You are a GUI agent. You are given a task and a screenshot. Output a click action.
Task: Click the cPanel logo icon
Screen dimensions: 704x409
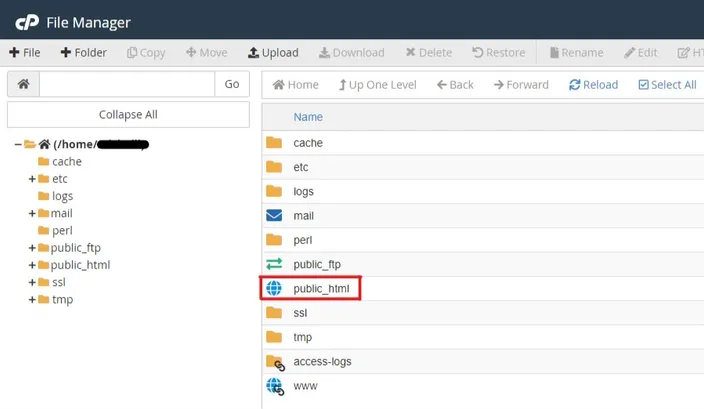coord(27,22)
